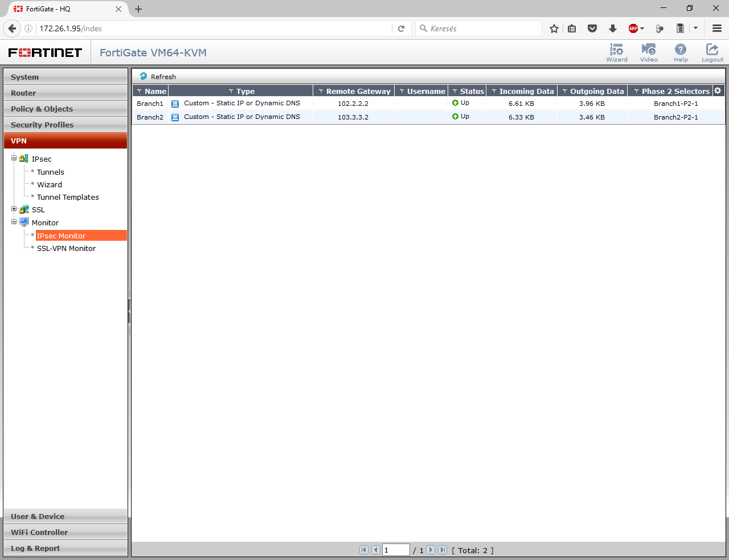Select Tunnels under IPsec
The height and width of the screenshot is (560, 729).
(50, 172)
